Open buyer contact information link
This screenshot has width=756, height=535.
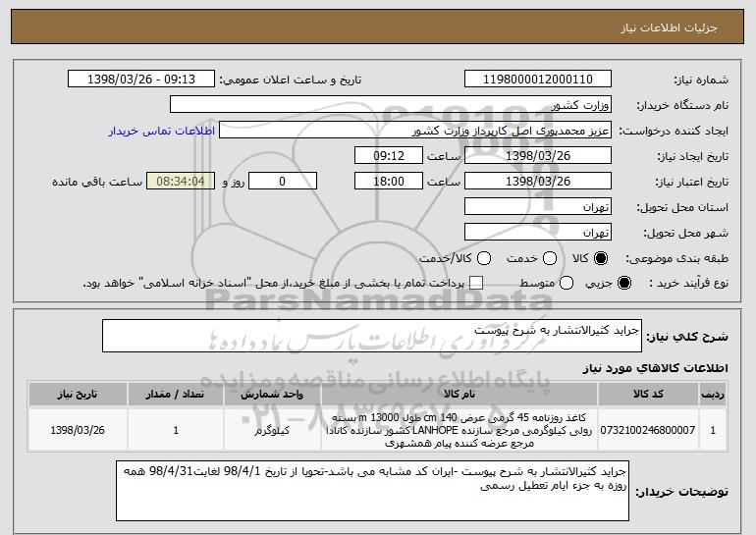pos(162,131)
